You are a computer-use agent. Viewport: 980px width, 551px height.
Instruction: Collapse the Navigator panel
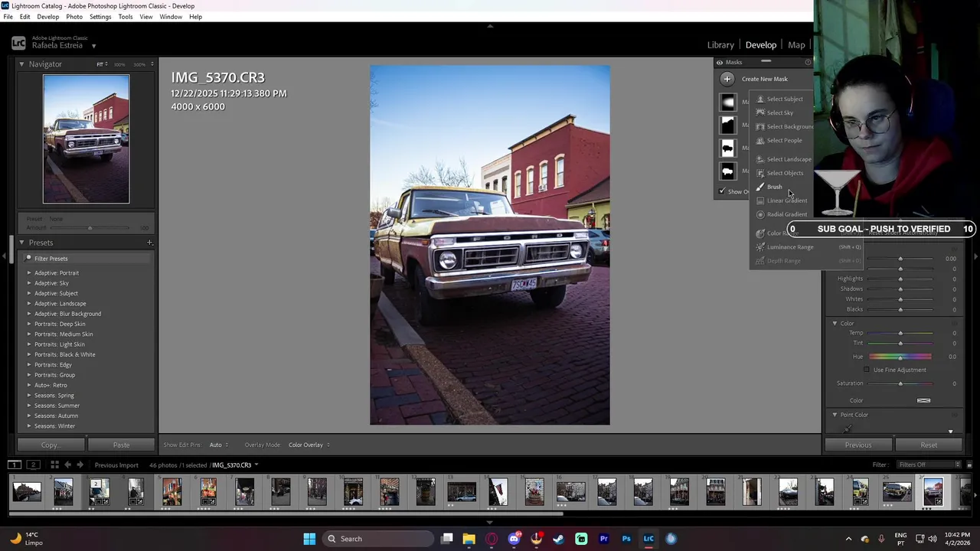[x=21, y=64]
